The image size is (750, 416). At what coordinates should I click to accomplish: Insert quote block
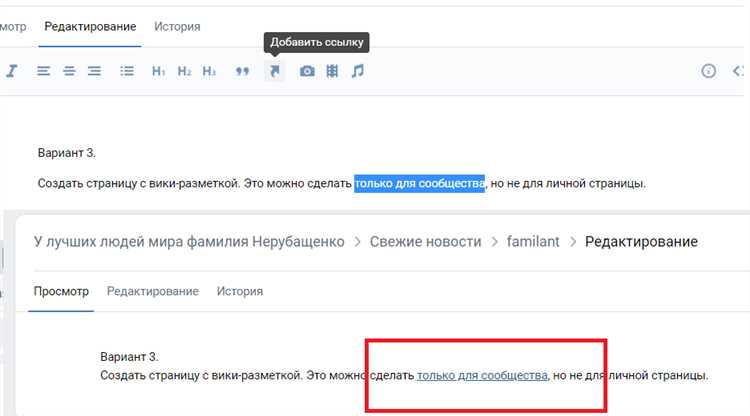pyautogui.click(x=242, y=71)
